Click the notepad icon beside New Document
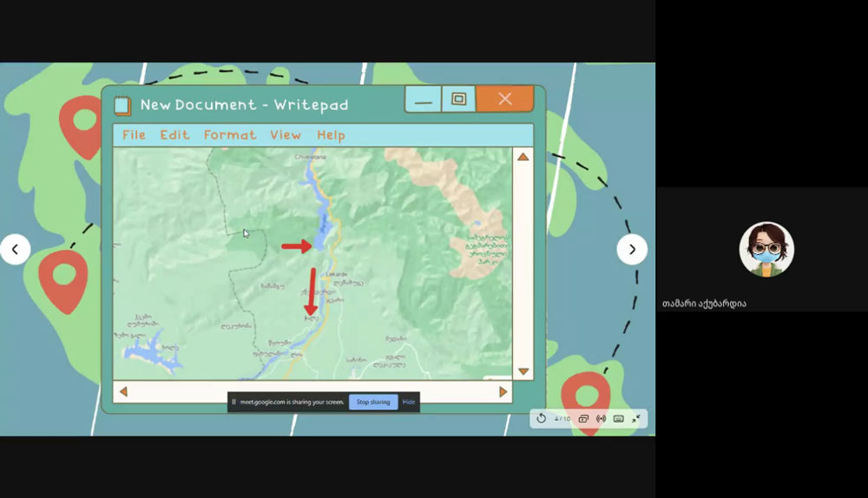 coord(123,105)
